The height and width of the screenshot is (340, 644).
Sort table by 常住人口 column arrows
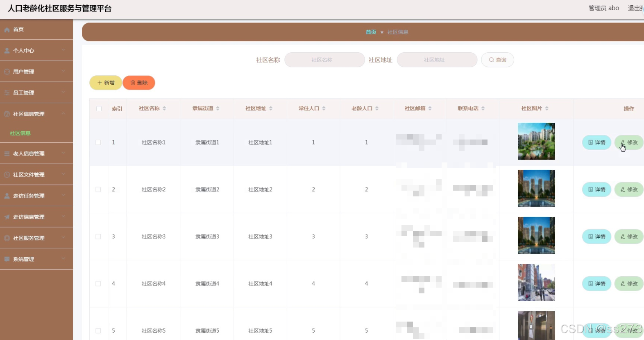[x=324, y=108]
